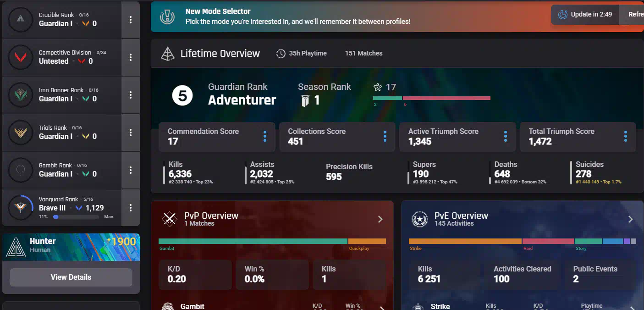The width and height of the screenshot is (644, 310).
Task: Click the orange Quickplay bar segment
Action: pyautogui.click(x=367, y=241)
